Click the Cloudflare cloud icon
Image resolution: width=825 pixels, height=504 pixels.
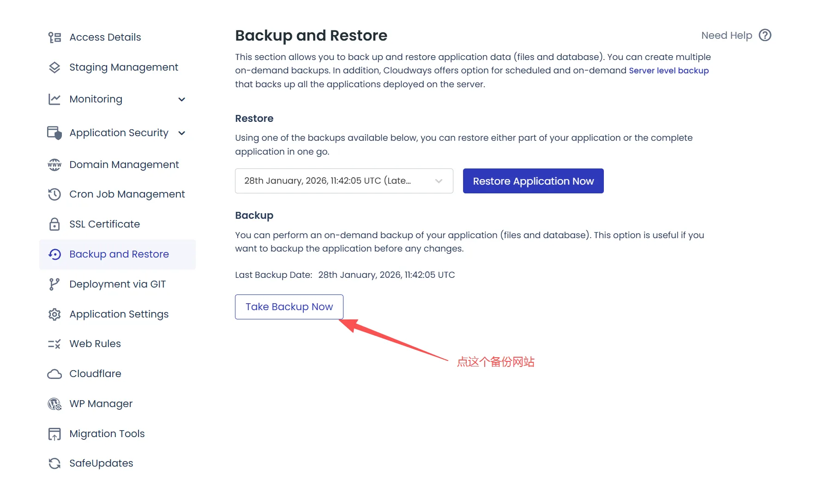pos(54,374)
